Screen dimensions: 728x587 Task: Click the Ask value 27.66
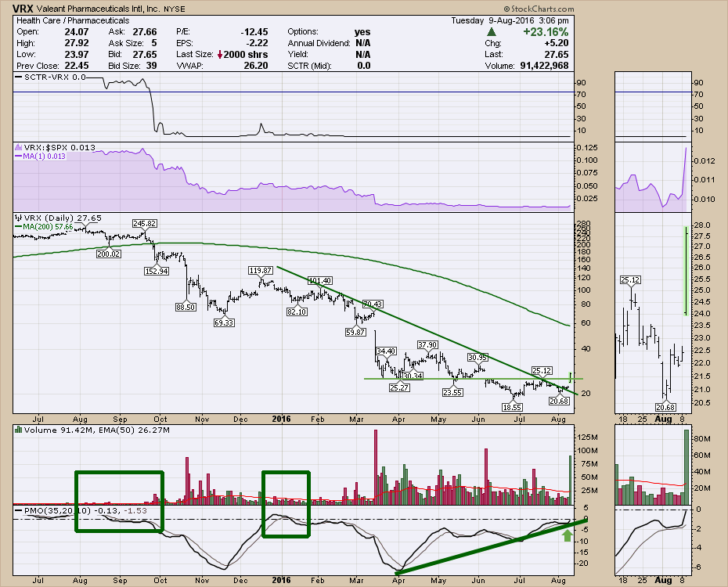tap(145, 32)
